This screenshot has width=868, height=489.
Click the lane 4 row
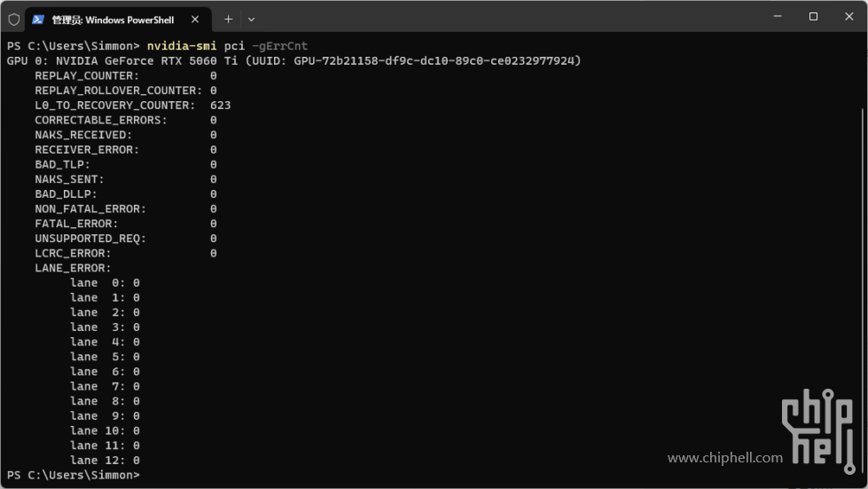click(x=105, y=343)
